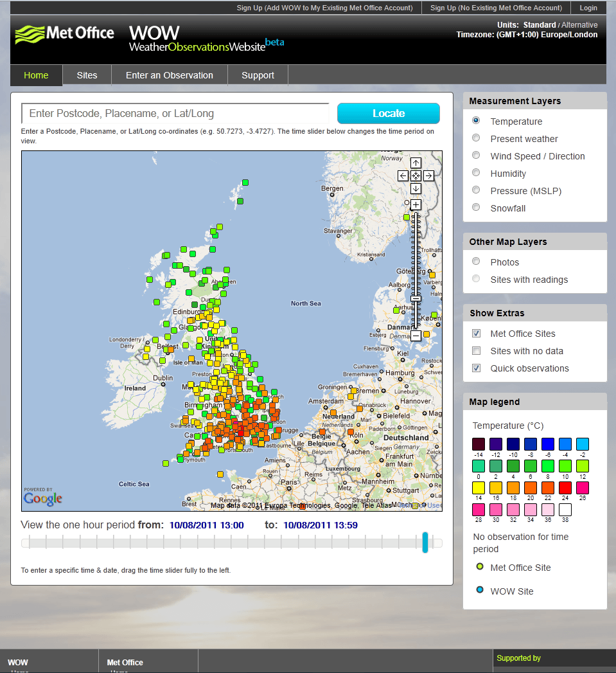
Task: Click the map re-center icon
Action: 416,175
